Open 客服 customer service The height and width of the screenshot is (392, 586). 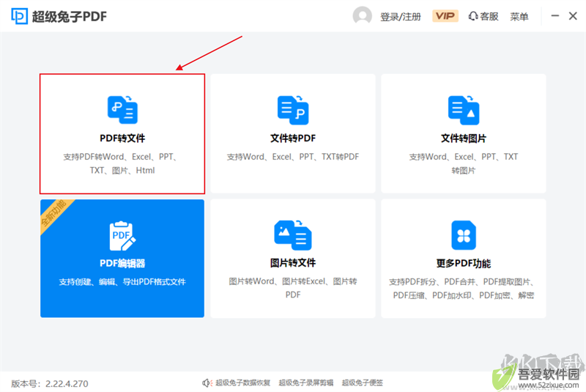[483, 16]
